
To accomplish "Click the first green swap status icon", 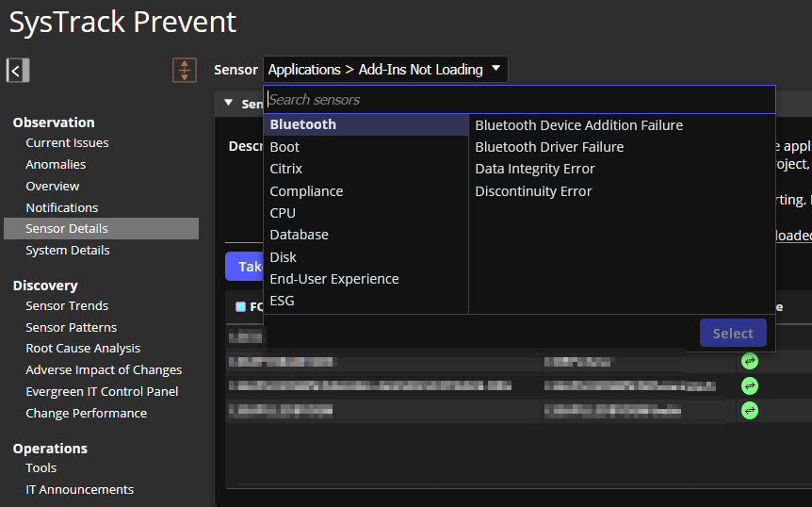I will (x=750, y=361).
